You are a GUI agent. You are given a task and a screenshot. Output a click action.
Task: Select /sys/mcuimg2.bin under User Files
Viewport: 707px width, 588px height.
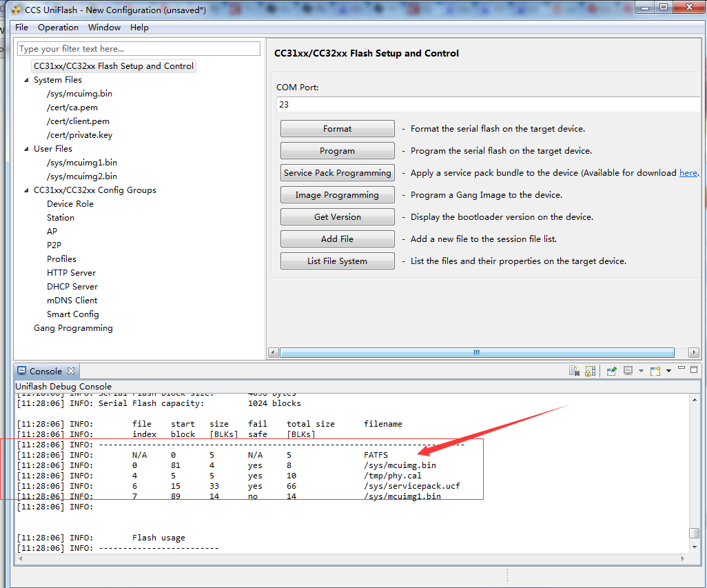(81, 176)
